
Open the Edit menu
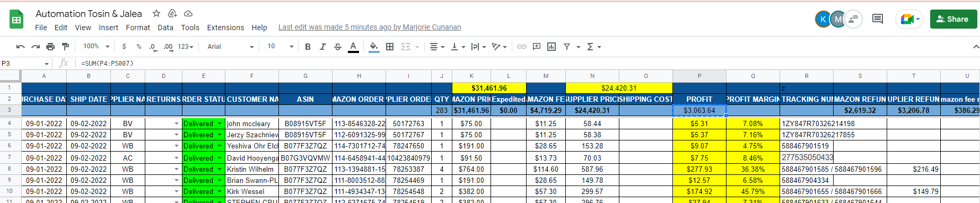[61, 28]
